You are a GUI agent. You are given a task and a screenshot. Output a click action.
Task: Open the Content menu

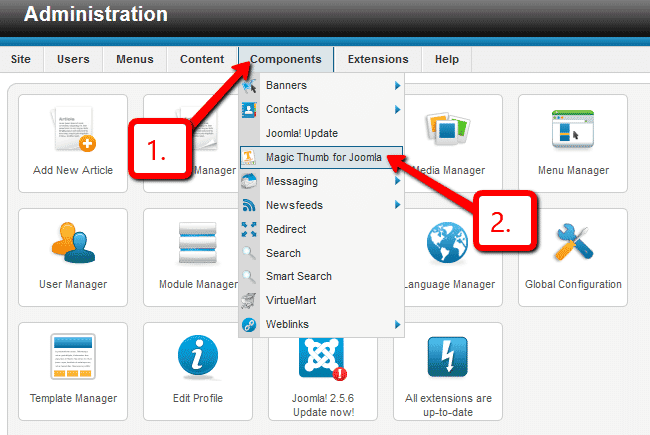point(202,59)
